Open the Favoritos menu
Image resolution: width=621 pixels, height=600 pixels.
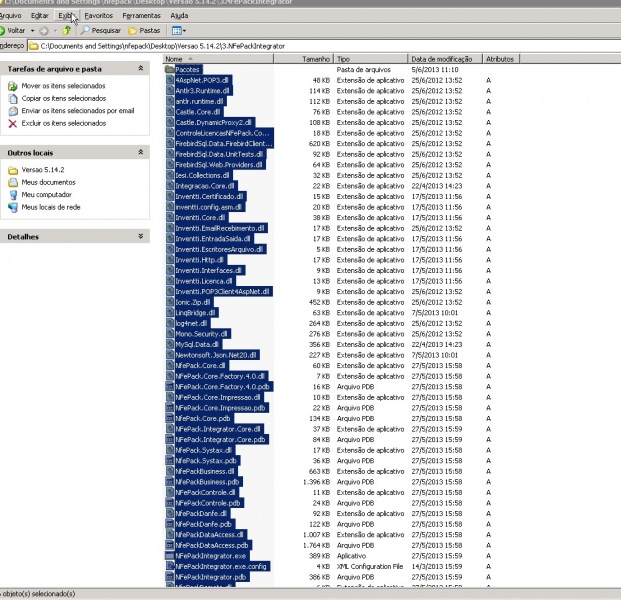coord(98,16)
